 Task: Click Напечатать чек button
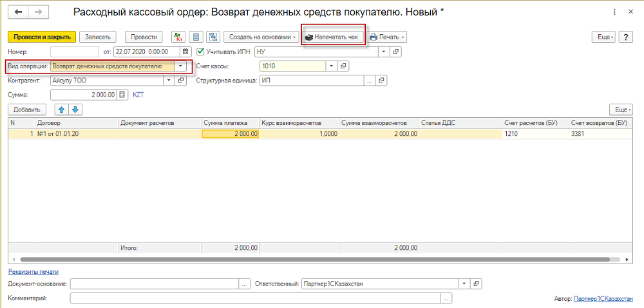tap(333, 37)
